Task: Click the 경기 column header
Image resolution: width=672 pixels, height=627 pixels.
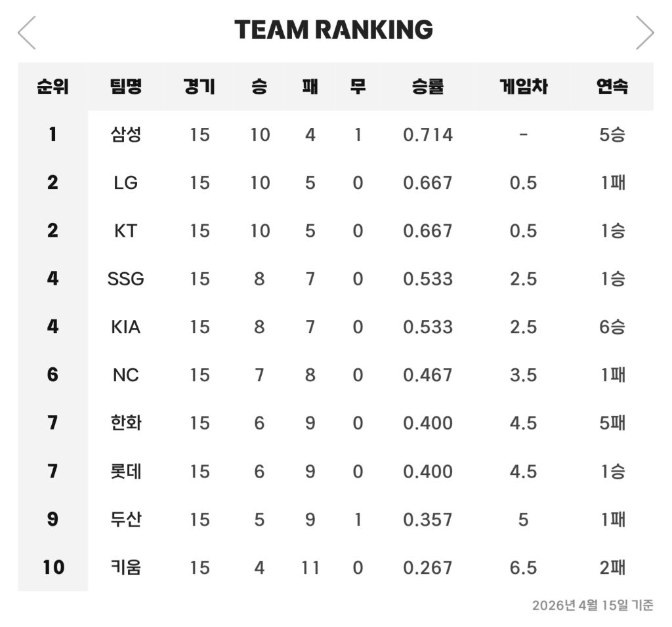Action: 199,86
